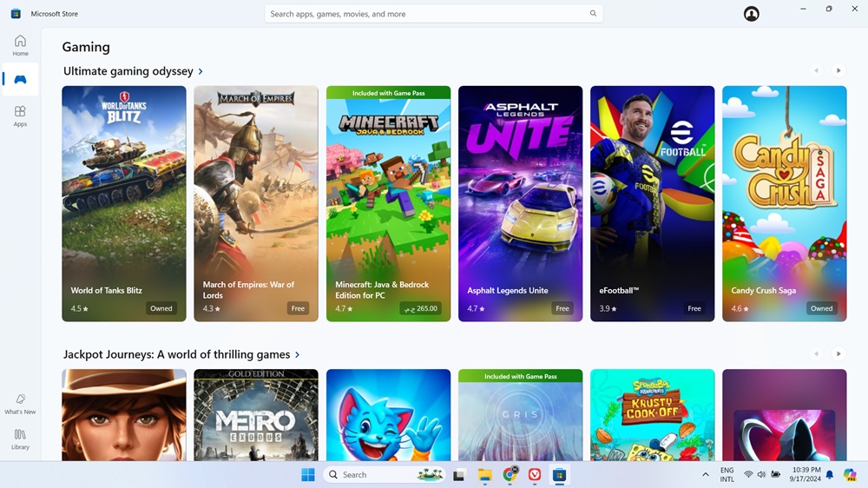Viewport: 868px width, 488px height.
Task: Go to next page of Ultimate gaming odyssey
Action: 838,70
